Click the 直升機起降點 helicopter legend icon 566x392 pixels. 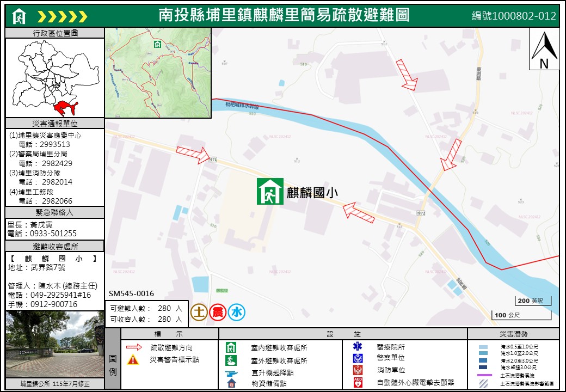(231, 373)
